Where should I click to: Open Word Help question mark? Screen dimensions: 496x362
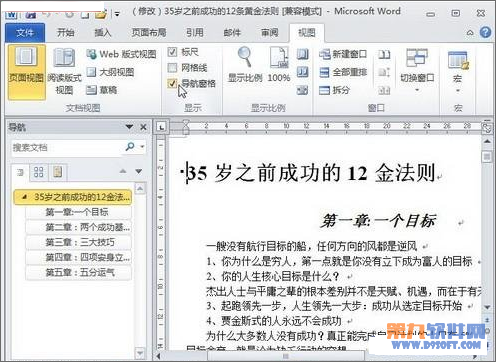point(485,32)
